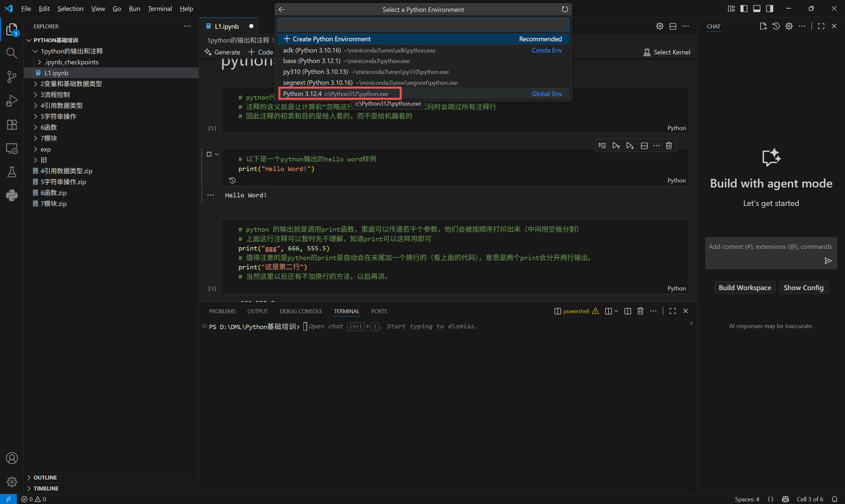This screenshot has height=504, width=845.
Task: Open Source Control view
Action: 12,77
